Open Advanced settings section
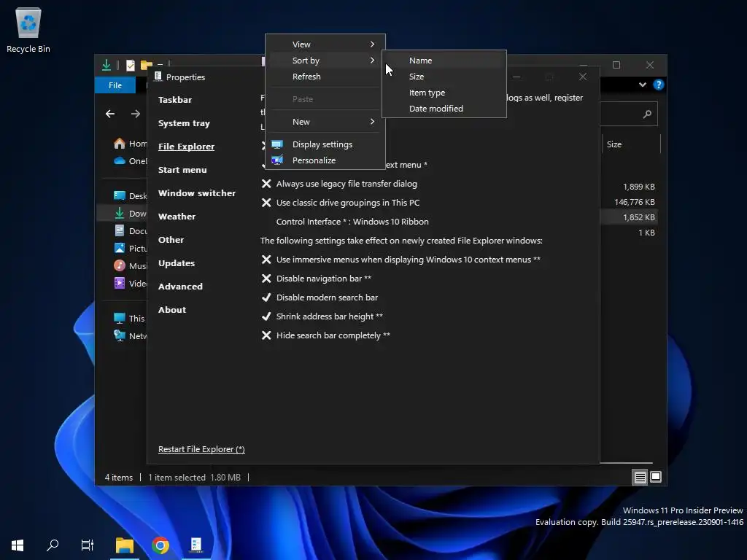 (x=180, y=287)
